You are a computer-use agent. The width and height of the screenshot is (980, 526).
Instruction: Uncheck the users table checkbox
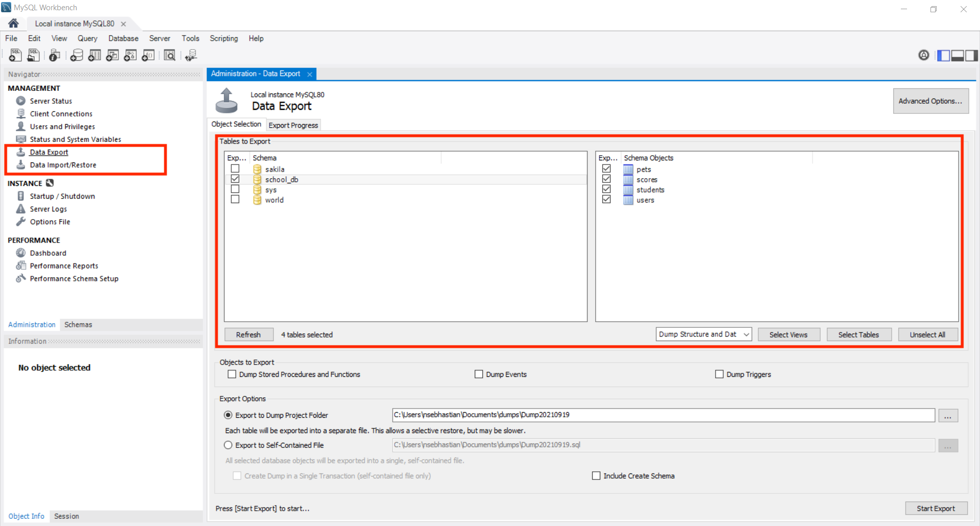pyautogui.click(x=606, y=199)
